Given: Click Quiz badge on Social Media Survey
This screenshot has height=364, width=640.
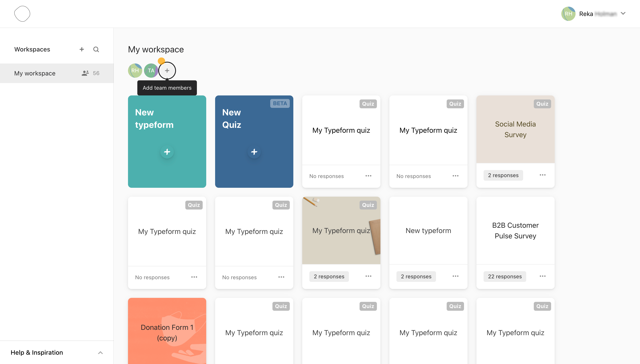Looking at the screenshot, I should (x=542, y=104).
